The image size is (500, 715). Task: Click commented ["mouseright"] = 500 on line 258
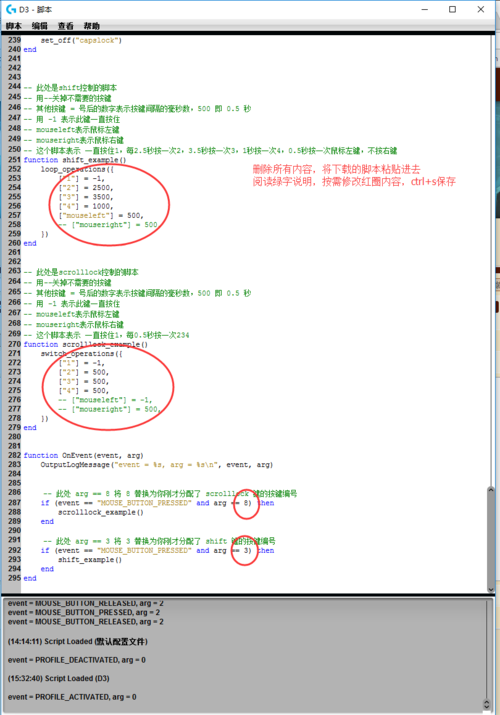108,225
